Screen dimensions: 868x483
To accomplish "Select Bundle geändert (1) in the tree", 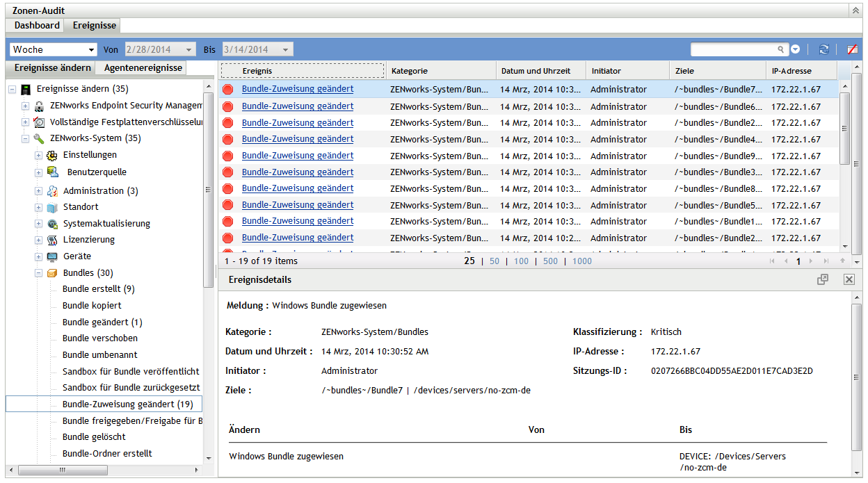I will click(102, 322).
